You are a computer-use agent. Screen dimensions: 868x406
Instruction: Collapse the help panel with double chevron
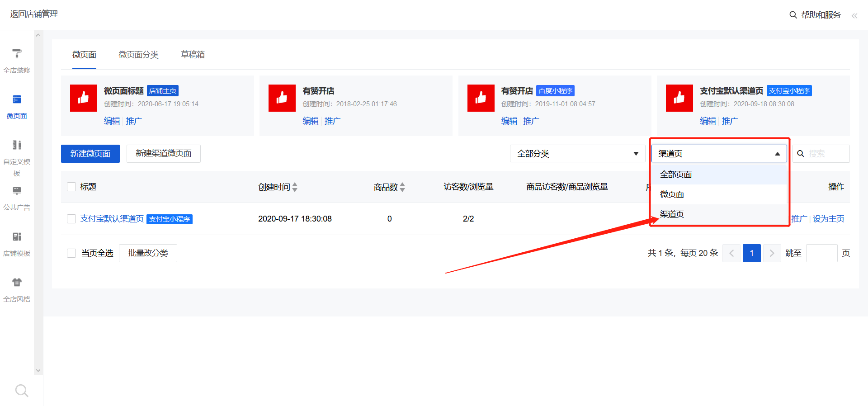[854, 16]
